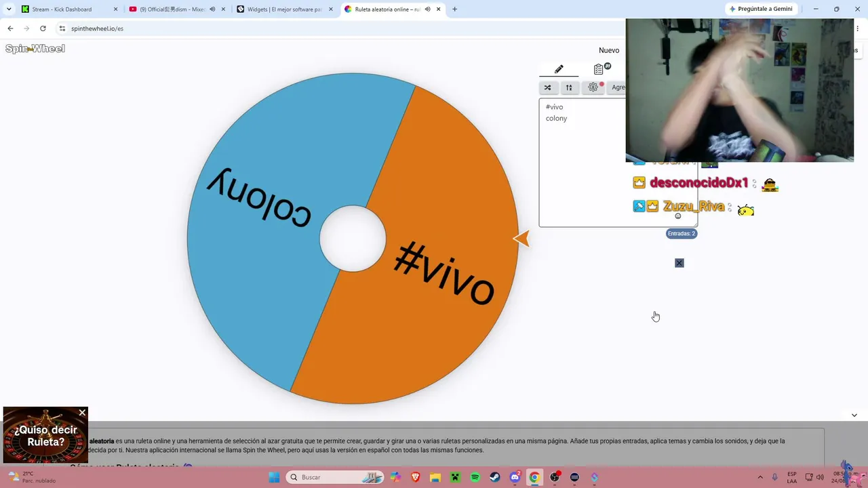Open a new browser tab
Screen dimensions: 868x488
point(454,9)
